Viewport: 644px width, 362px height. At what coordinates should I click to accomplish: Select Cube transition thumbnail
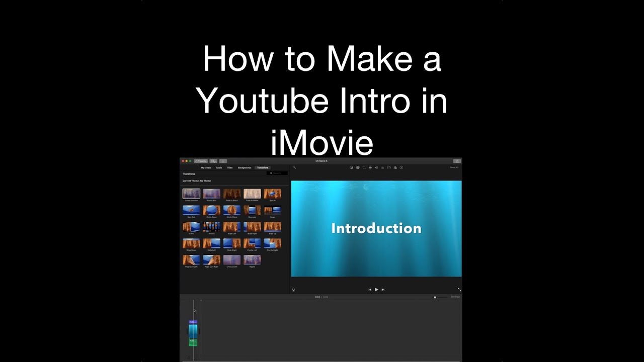pyautogui.click(x=191, y=227)
